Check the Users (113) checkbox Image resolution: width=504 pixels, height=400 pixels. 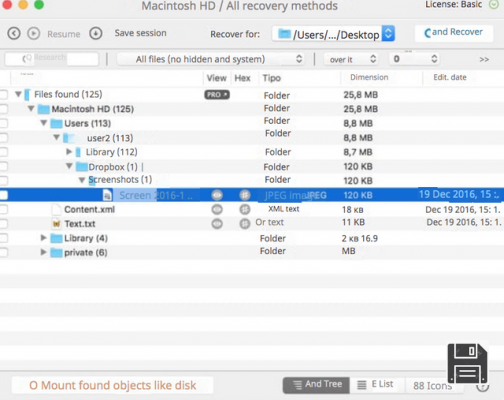(3, 123)
